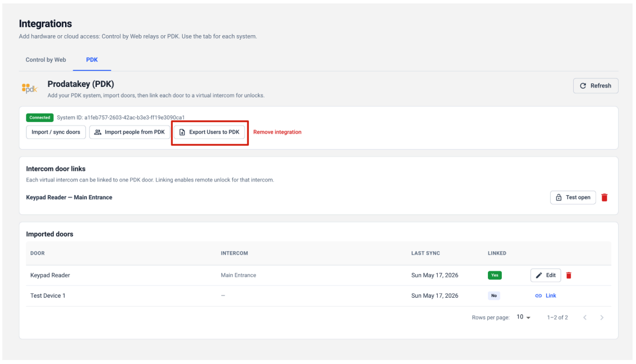The image size is (636, 364).
Task: Click the LAST SYNC column header
Action: (426, 253)
